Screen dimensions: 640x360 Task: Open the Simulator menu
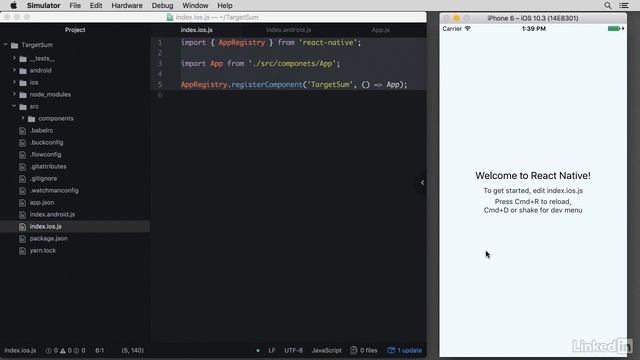tap(43, 5)
